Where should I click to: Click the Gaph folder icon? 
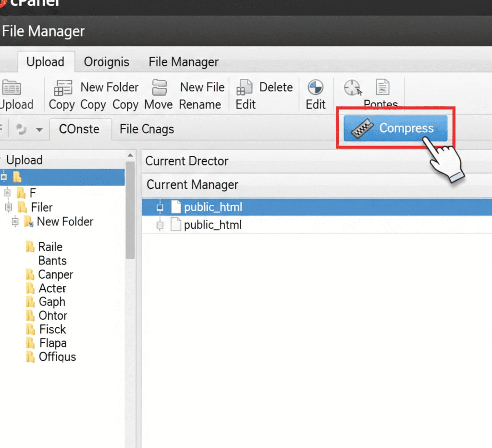(30, 302)
